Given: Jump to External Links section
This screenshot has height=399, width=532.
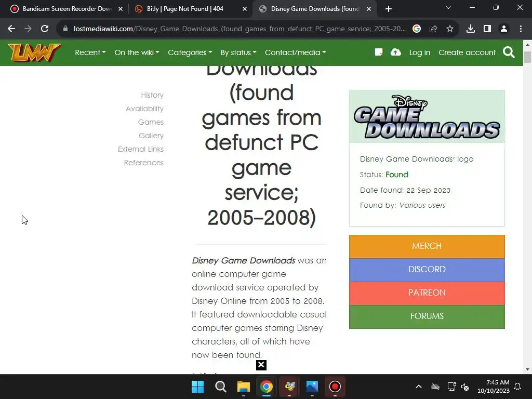Looking at the screenshot, I should click(140, 149).
